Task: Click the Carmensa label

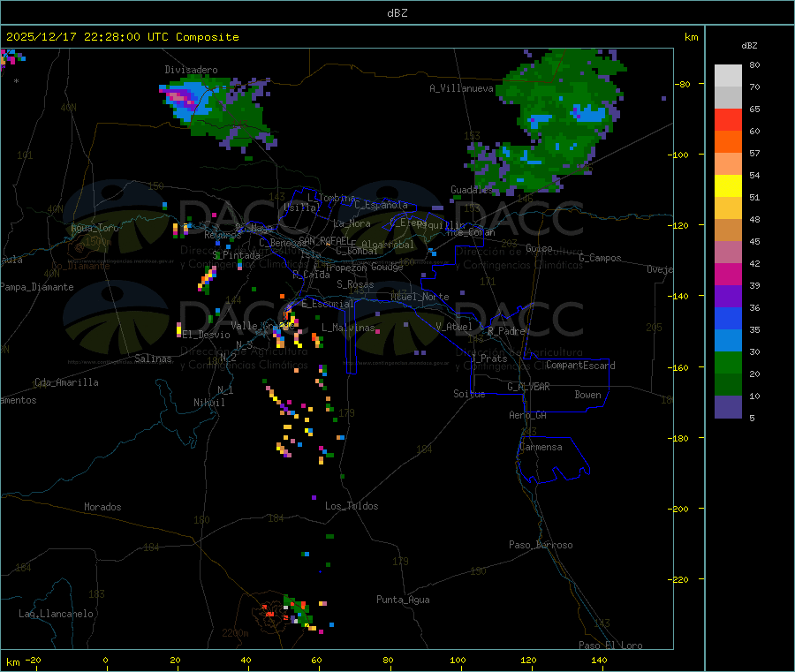Action: 541,447
